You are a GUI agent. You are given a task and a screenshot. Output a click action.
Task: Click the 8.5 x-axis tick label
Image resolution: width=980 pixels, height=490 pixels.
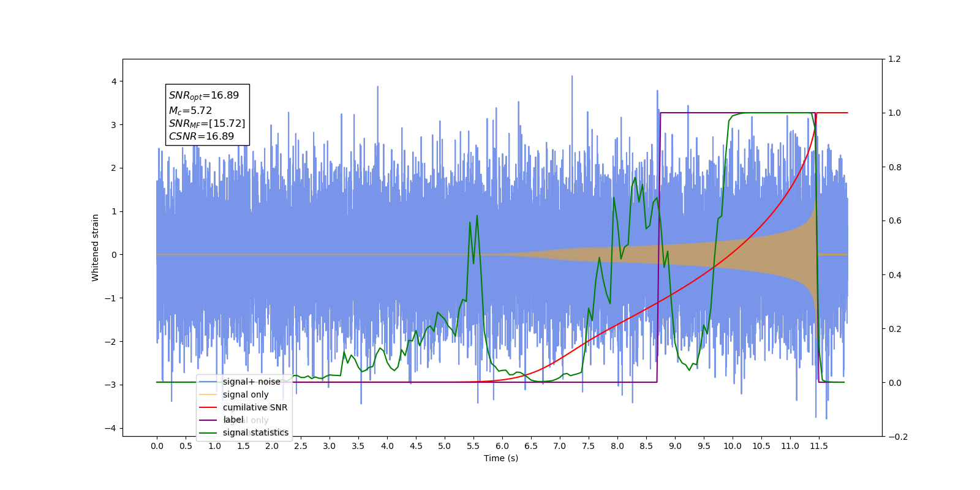tap(646, 446)
